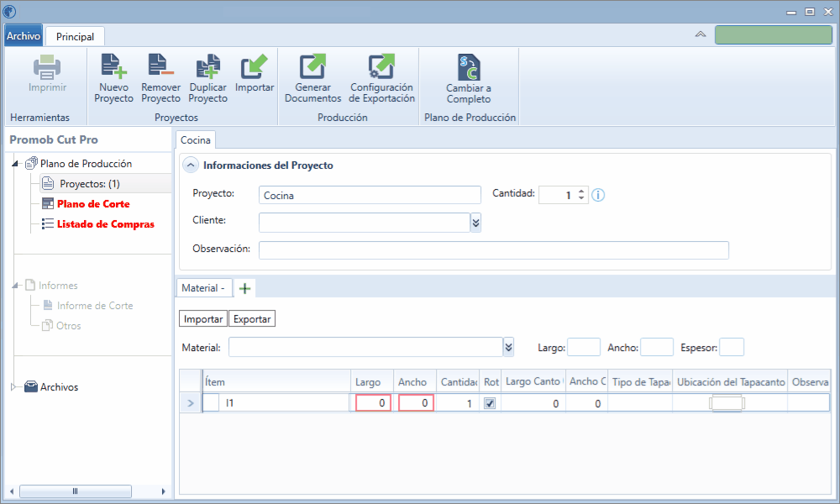Click the Cantidad info icon
The width and height of the screenshot is (840, 504).
pyautogui.click(x=598, y=196)
